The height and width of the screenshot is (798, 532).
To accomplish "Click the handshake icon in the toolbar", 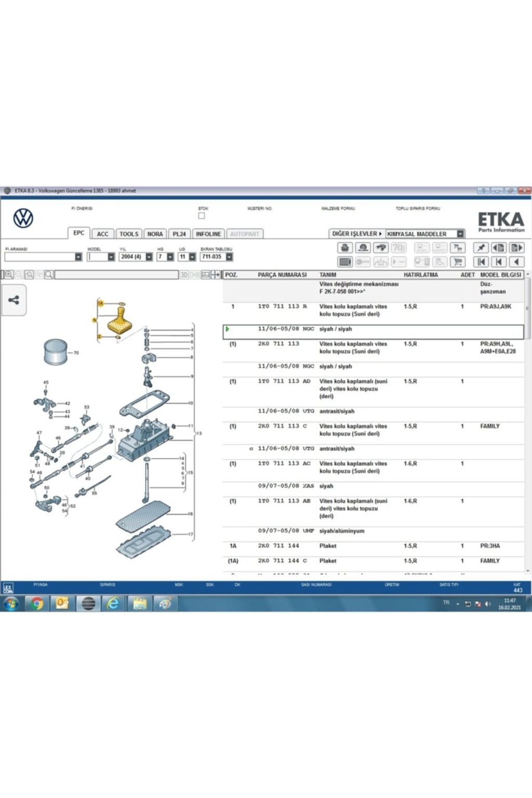I will coord(381,248).
